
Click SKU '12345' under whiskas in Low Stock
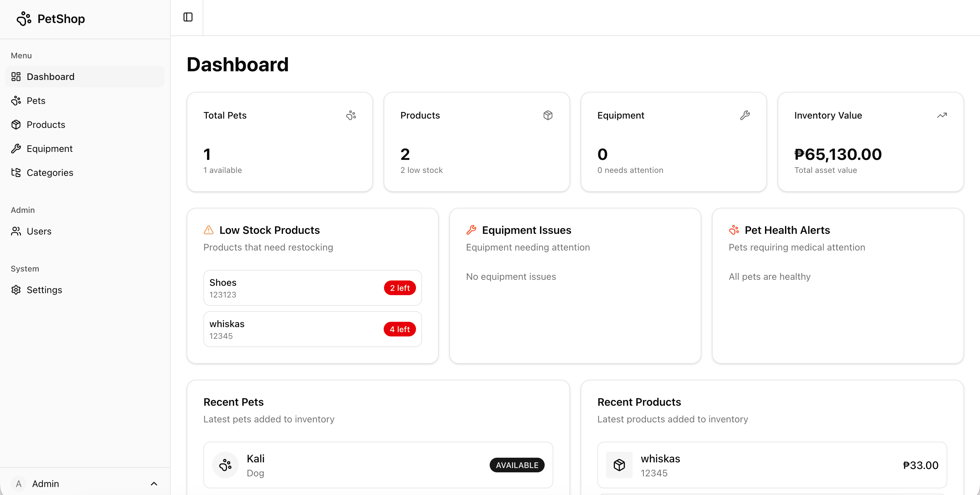(221, 336)
